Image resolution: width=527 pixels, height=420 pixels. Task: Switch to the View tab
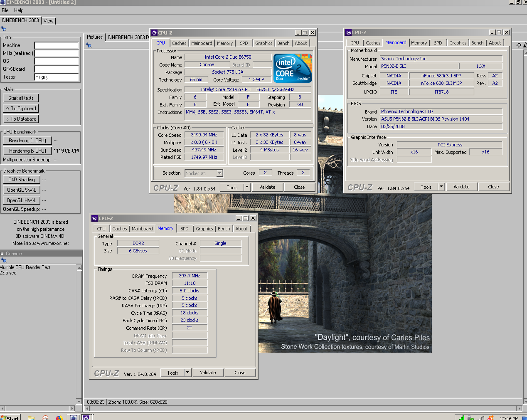(49, 21)
